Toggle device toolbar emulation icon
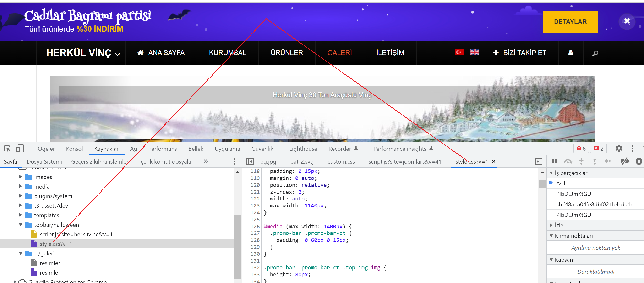644x283 pixels. [x=20, y=149]
